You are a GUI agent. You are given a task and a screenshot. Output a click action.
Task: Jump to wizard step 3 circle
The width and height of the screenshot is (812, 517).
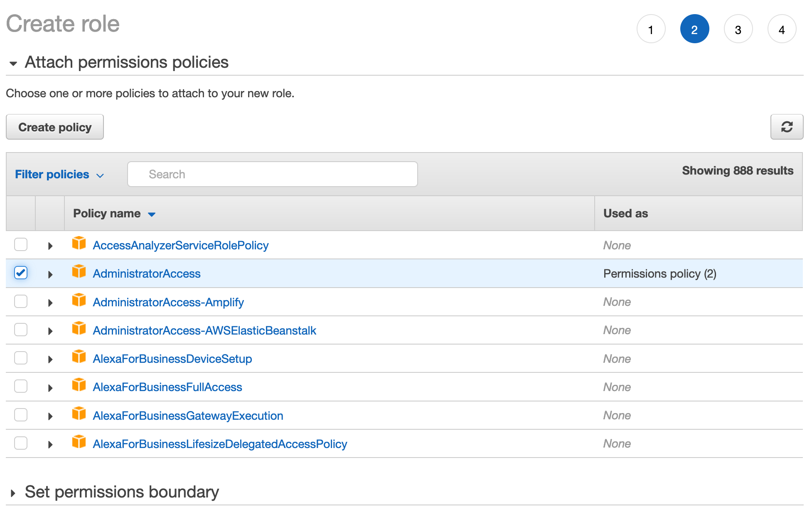[x=738, y=30]
